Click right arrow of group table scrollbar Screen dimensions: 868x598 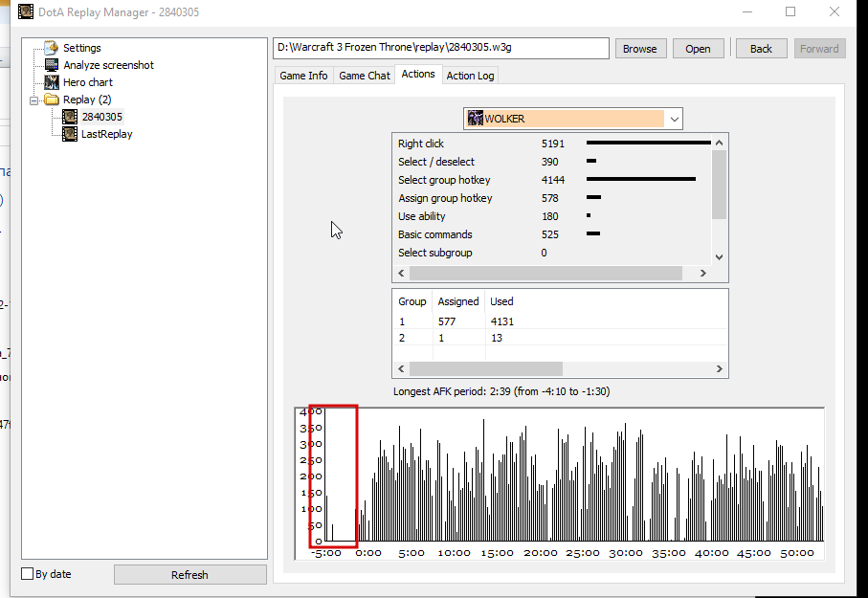[x=719, y=368]
